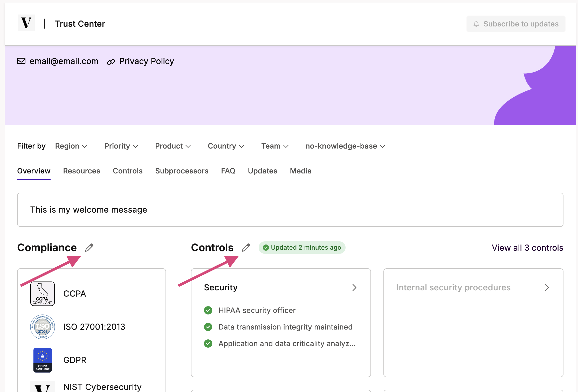Click the GDPR compliance label

(75, 360)
